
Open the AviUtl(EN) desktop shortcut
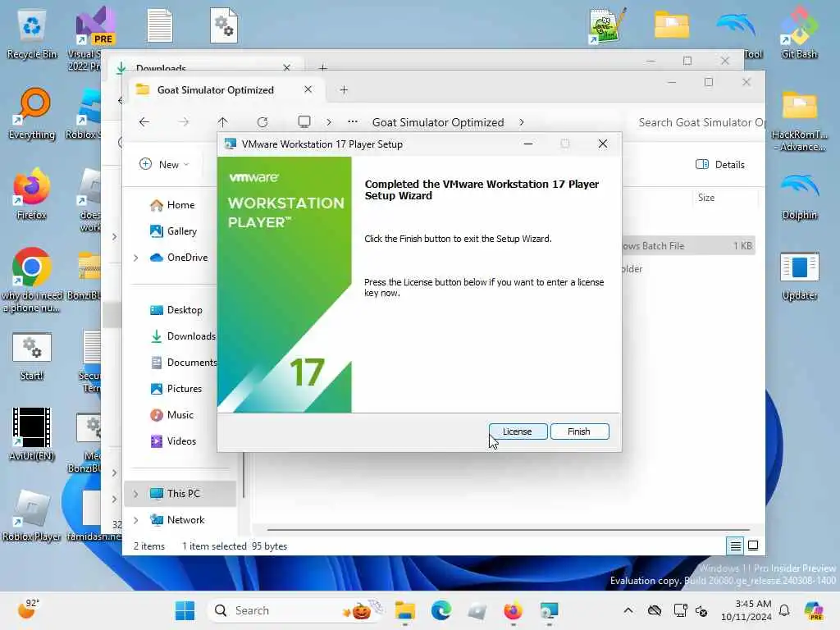click(32, 435)
